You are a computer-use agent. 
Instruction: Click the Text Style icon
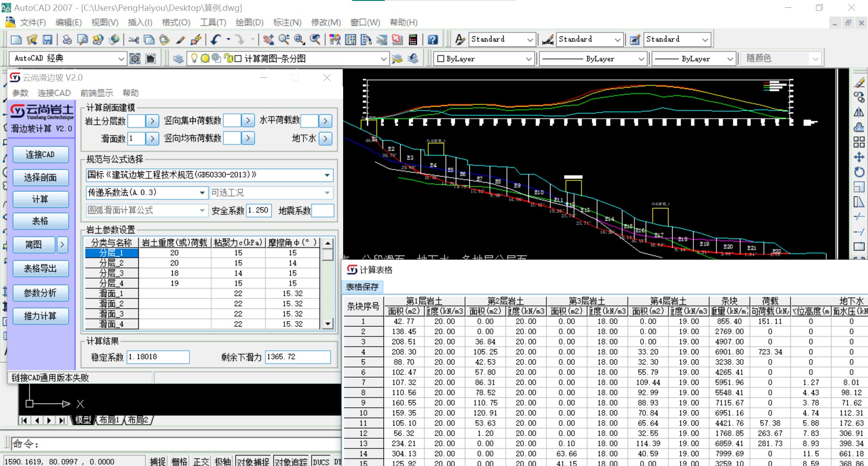[x=460, y=40]
